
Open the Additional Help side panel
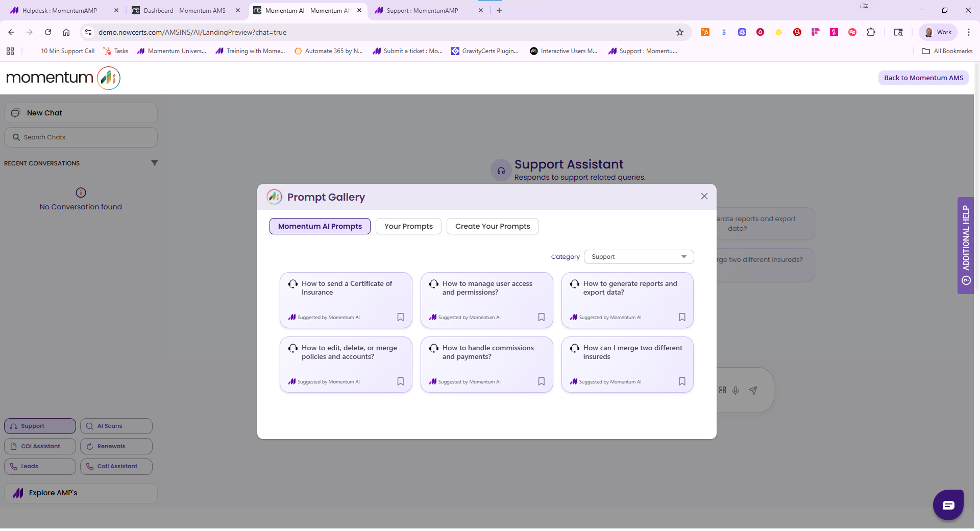pos(966,245)
